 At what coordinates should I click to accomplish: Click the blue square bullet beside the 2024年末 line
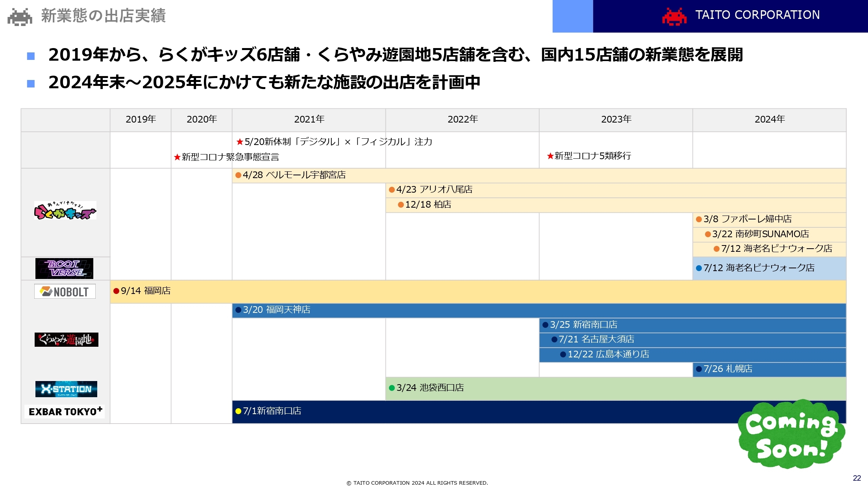coord(31,84)
